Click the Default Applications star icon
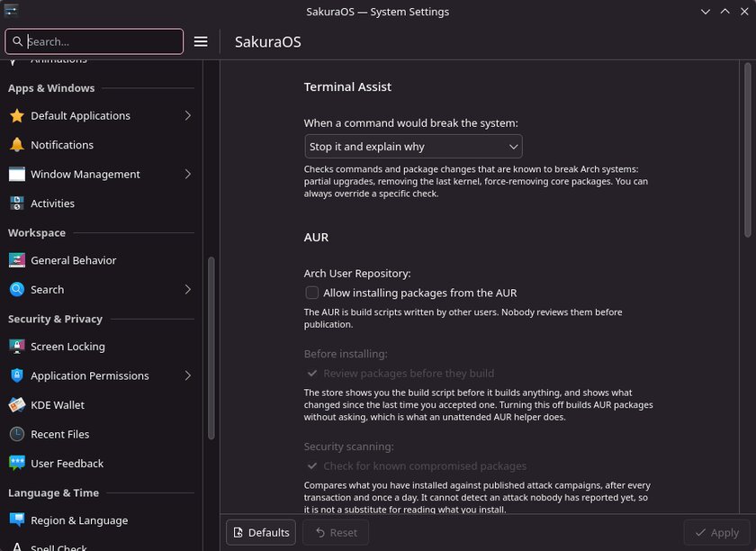 coord(17,116)
